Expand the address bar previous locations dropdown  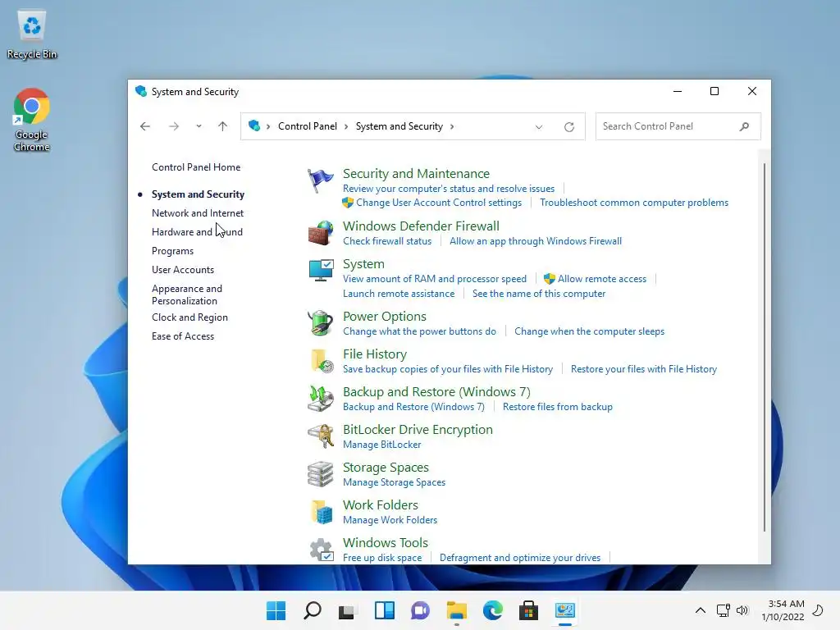539,127
